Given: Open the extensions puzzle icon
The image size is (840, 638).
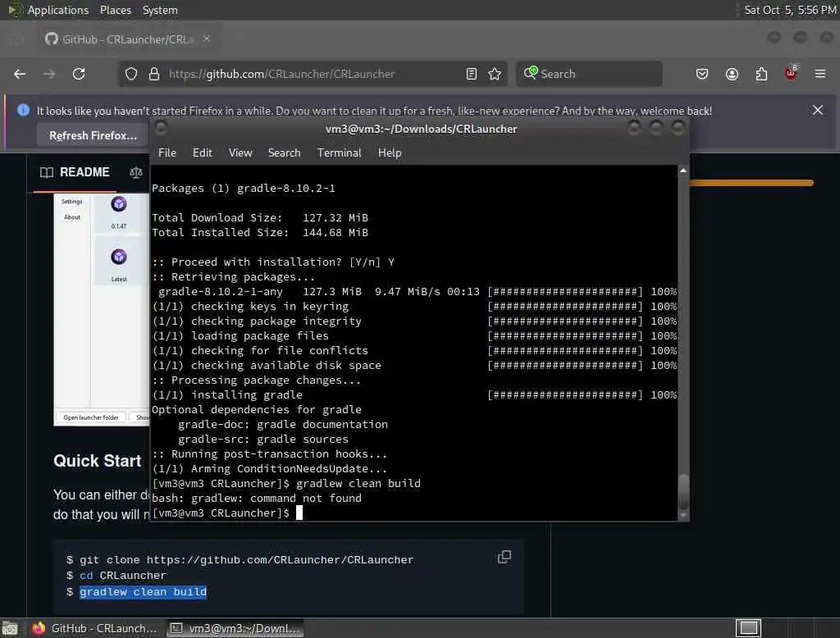Looking at the screenshot, I should click(761, 74).
